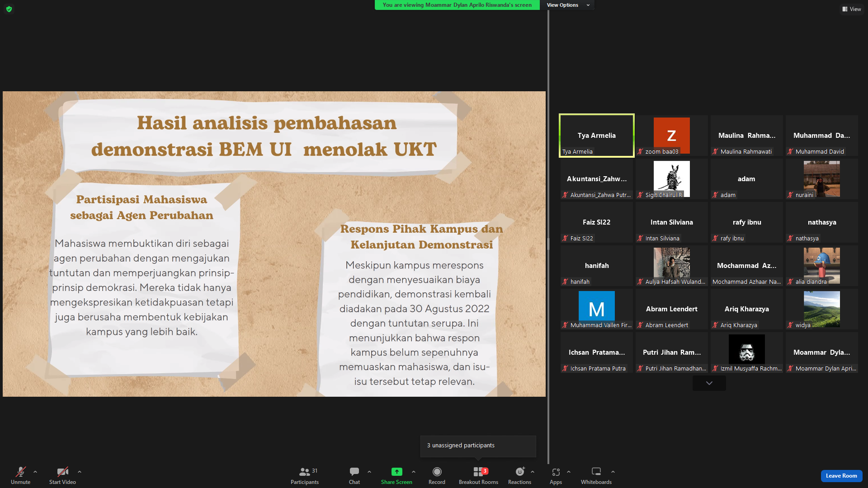Select nuraini's photo tile
The height and width of the screenshot is (488, 868).
pos(822,179)
